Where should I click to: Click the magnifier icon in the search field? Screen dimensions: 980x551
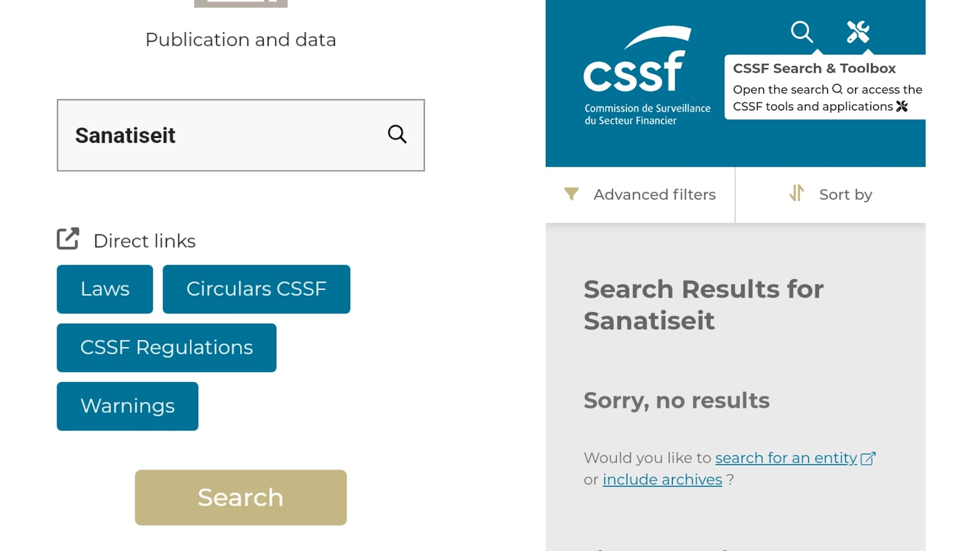(x=397, y=134)
